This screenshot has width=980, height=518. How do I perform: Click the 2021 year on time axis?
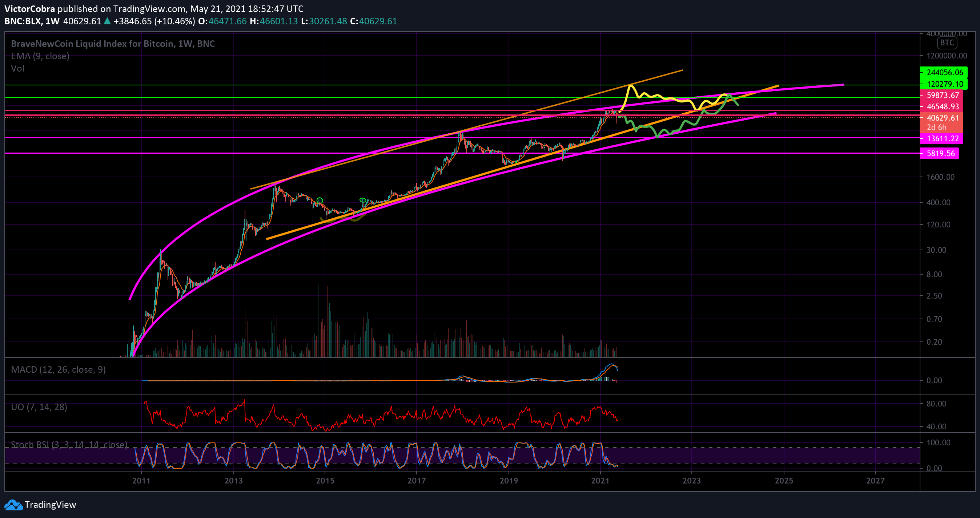(601, 481)
